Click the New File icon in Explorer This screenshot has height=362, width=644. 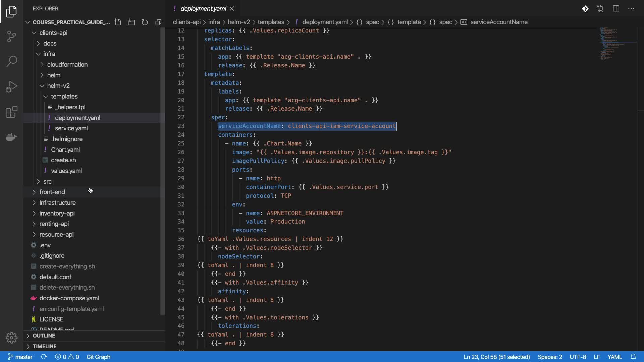(x=118, y=22)
